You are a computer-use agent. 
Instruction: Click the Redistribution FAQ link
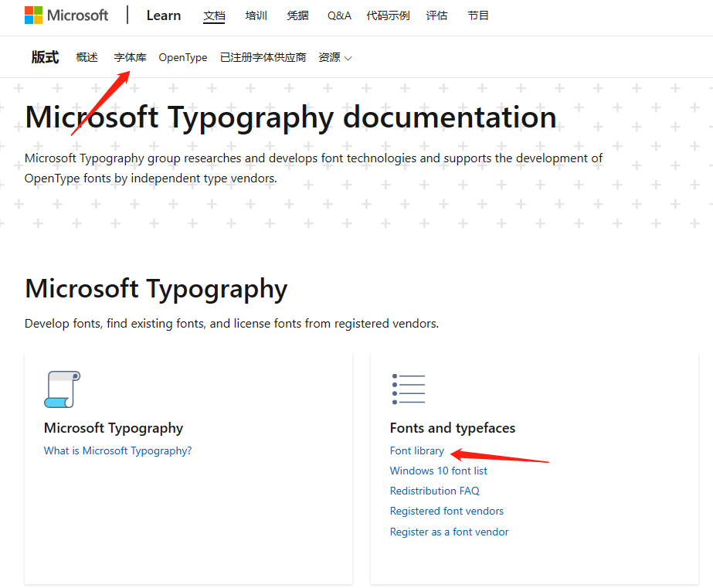(x=434, y=491)
